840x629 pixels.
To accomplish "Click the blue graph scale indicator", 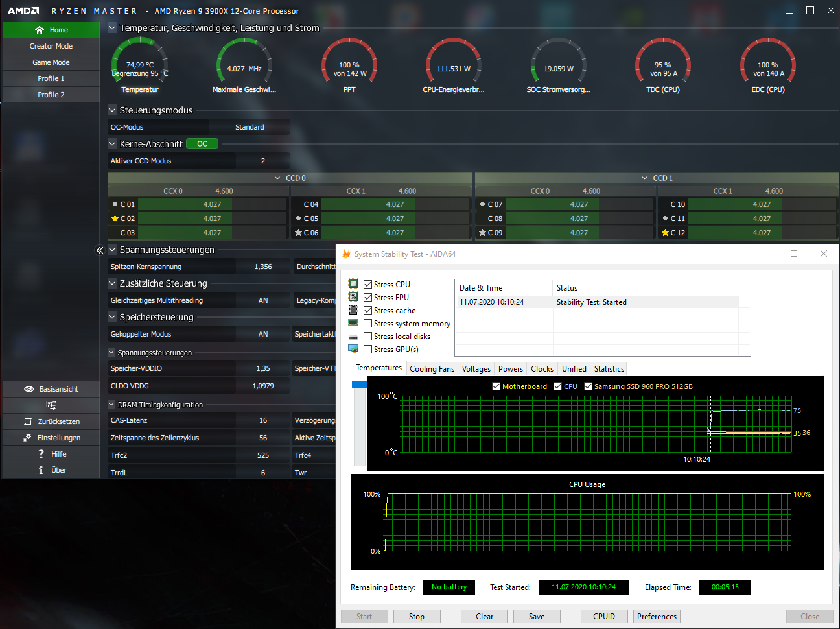I will pyautogui.click(x=360, y=385).
